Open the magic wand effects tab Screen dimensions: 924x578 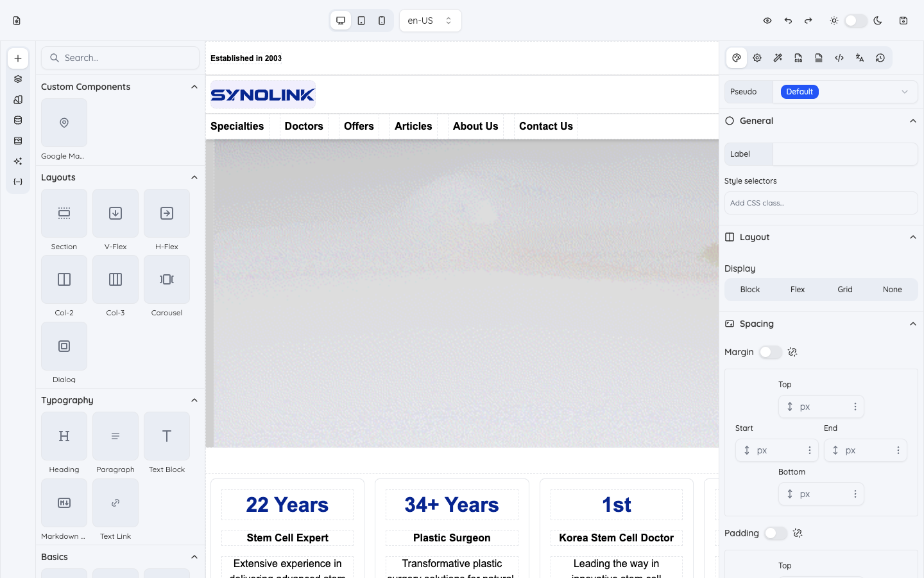(x=778, y=58)
